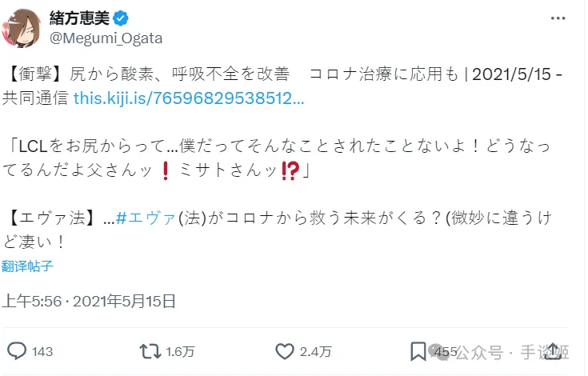Click 翻译帖子 to translate the post
Screen dimensions: 588x376
29,265
